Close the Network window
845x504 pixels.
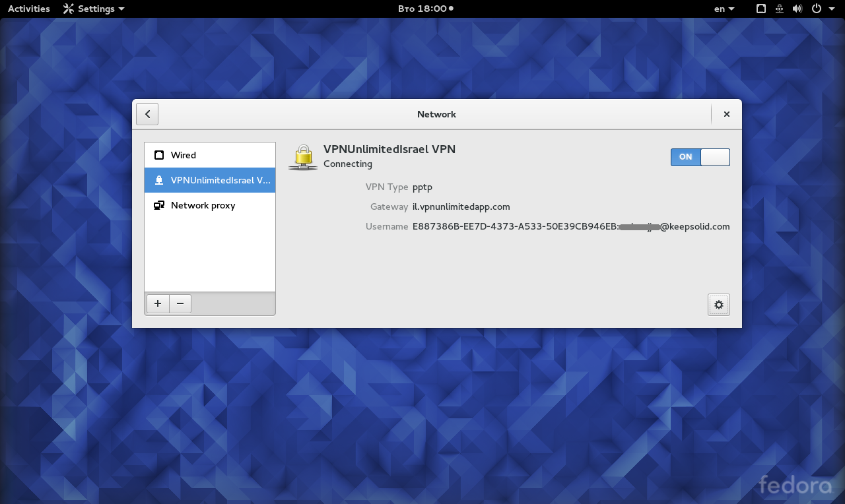point(726,114)
